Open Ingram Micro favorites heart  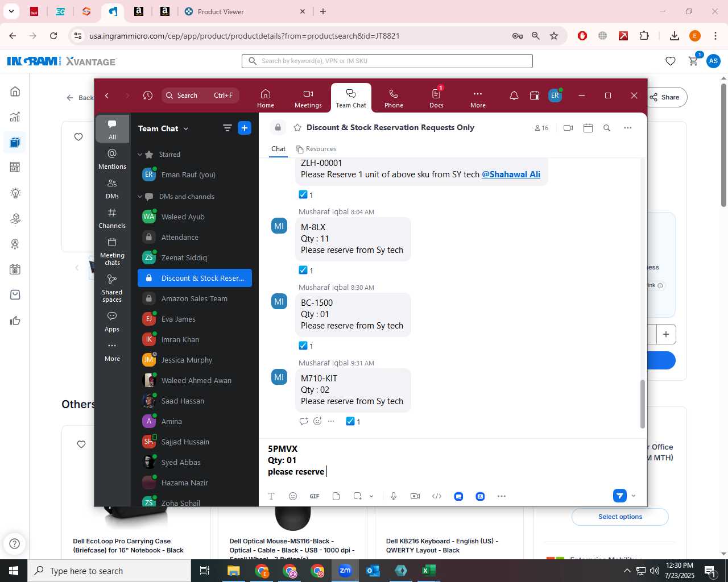(671, 61)
